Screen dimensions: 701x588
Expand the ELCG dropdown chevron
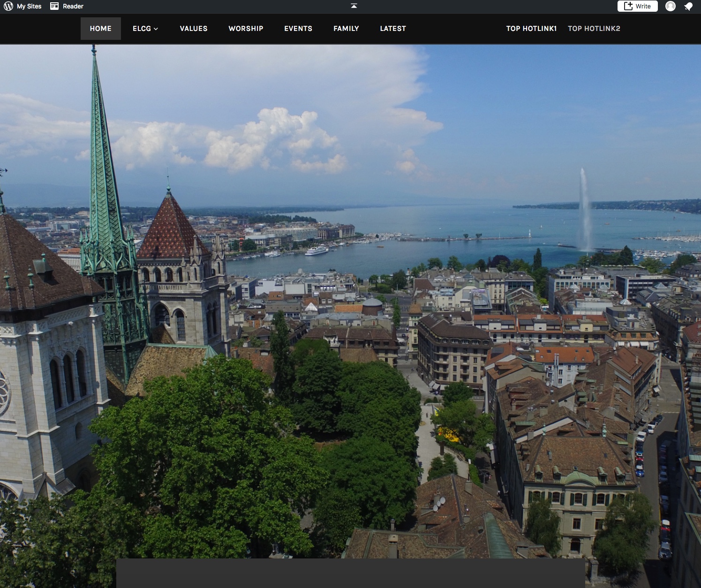(x=156, y=29)
